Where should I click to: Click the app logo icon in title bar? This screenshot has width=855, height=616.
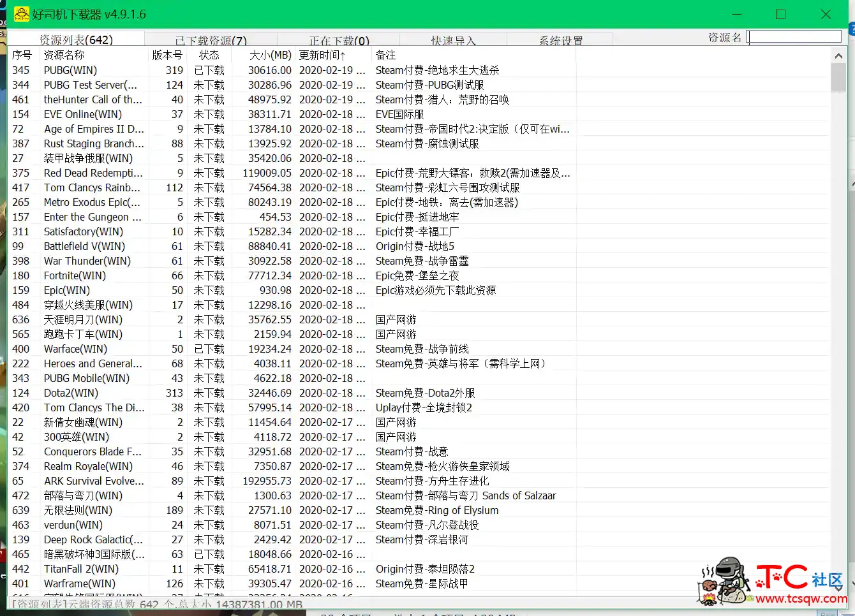[21, 14]
